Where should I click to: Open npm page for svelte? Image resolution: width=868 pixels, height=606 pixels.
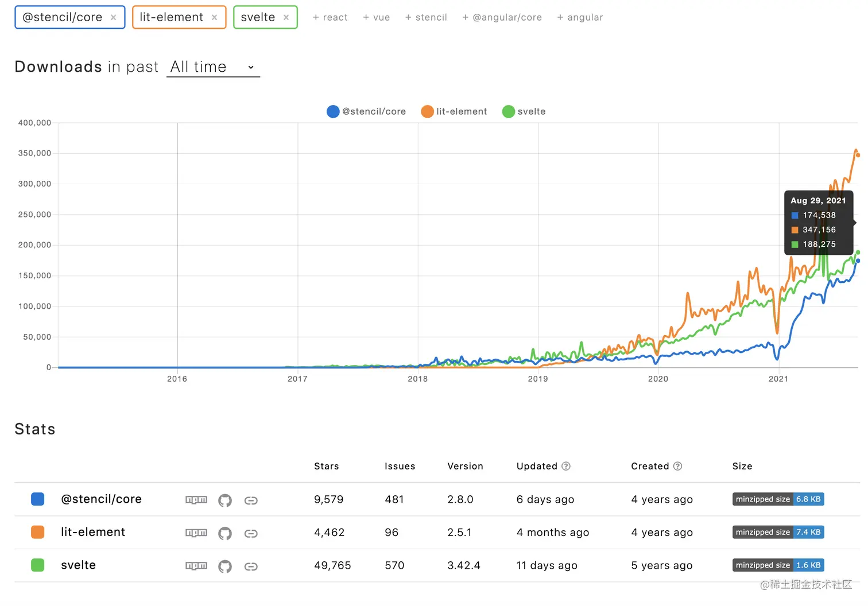tap(196, 566)
